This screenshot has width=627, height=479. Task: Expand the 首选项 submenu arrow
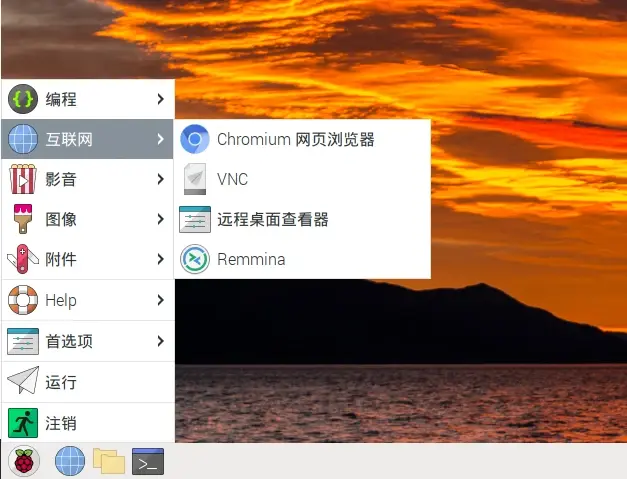tap(160, 341)
